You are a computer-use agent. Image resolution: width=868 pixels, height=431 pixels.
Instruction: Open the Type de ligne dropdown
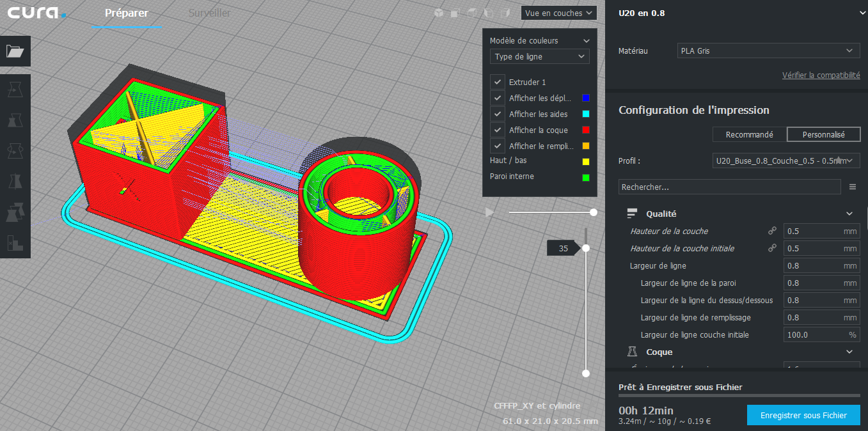click(x=539, y=57)
